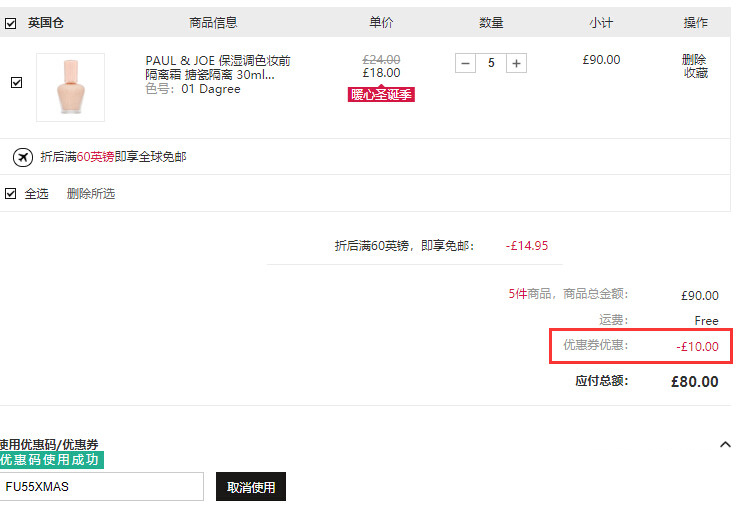Open the PAUL & JOE product thumbnail

[70, 87]
